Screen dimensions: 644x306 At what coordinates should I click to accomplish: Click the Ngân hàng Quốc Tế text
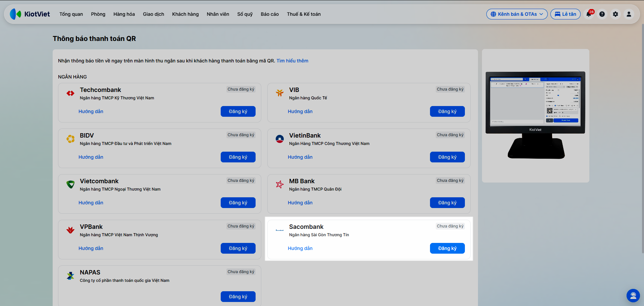pyautogui.click(x=308, y=98)
